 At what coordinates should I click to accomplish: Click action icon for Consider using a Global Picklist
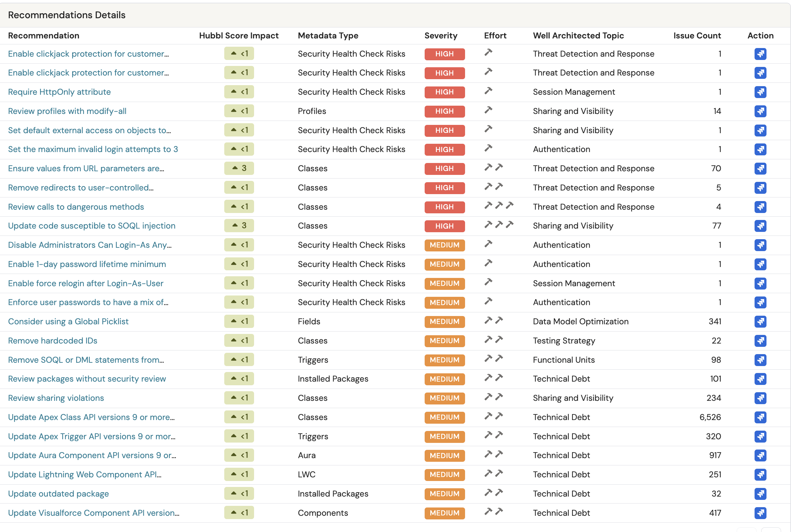point(760,322)
